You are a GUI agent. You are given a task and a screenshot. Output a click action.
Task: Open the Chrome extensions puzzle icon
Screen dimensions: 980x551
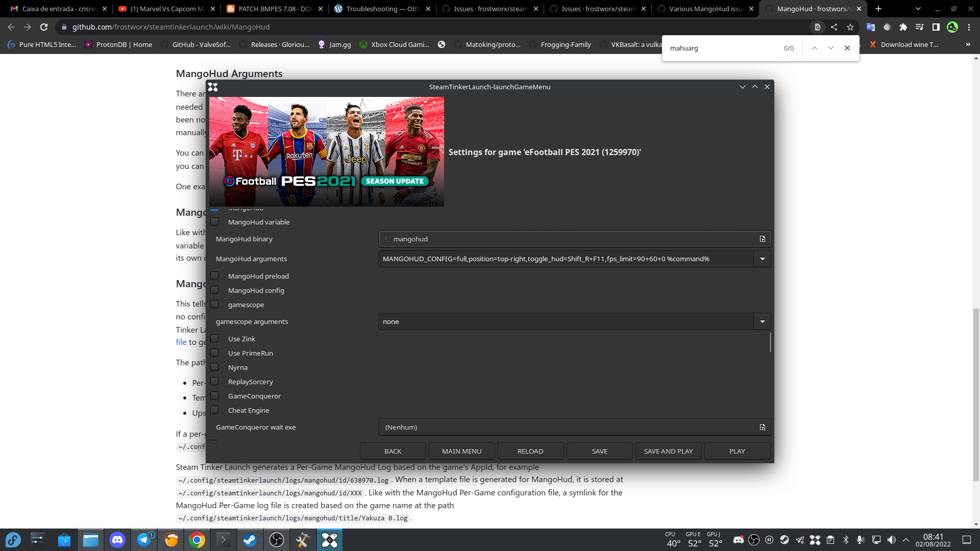click(x=903, y=27)
